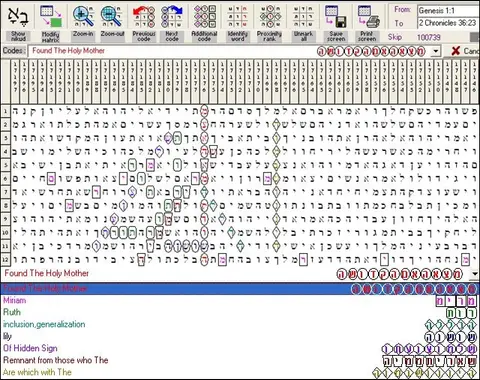The image size is (480, 380).
Task: Click matrix row header 4
Action: pyautogui.click(x=5, y=151)
